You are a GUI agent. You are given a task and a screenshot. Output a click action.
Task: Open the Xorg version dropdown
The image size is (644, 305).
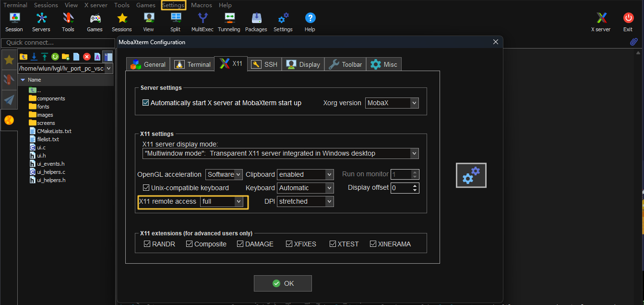pyautogui.click(x=392, y=103)
